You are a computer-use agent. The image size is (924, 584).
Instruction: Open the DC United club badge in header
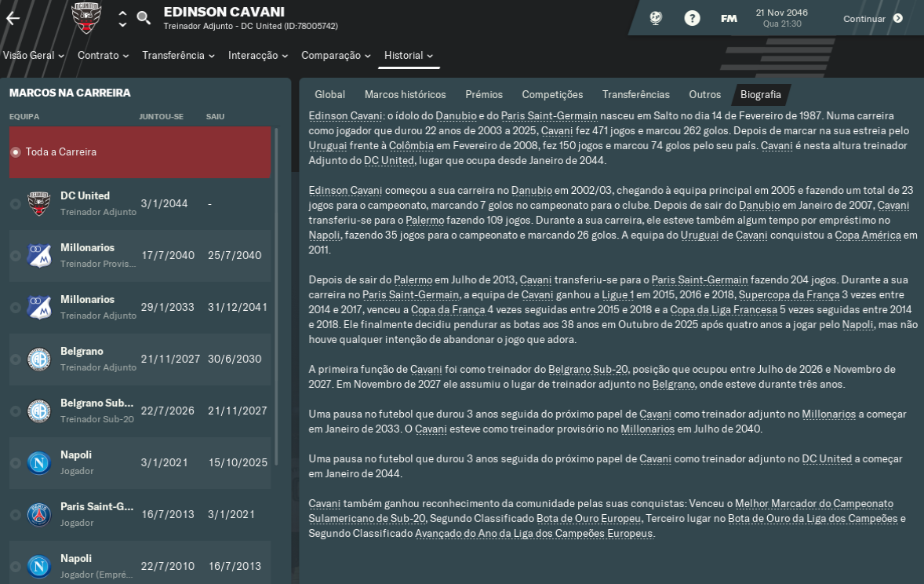coord(86,18)
